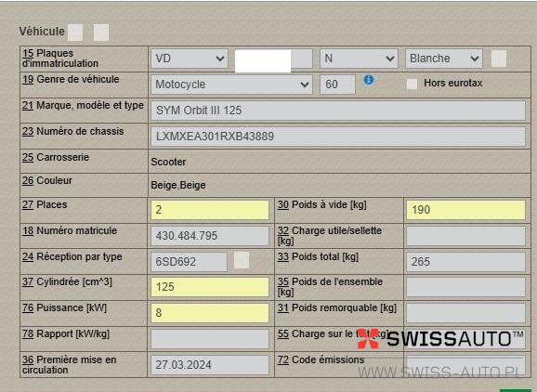Click the 32 Charge utile/sellette label
This screenshot has height=392, width=537.
[330, 236]
